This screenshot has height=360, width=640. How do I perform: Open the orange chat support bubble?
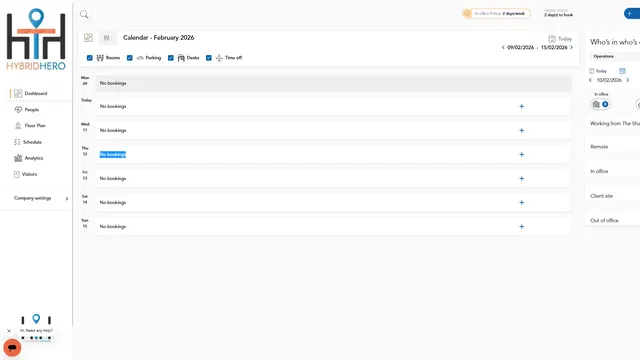point(12,348)
